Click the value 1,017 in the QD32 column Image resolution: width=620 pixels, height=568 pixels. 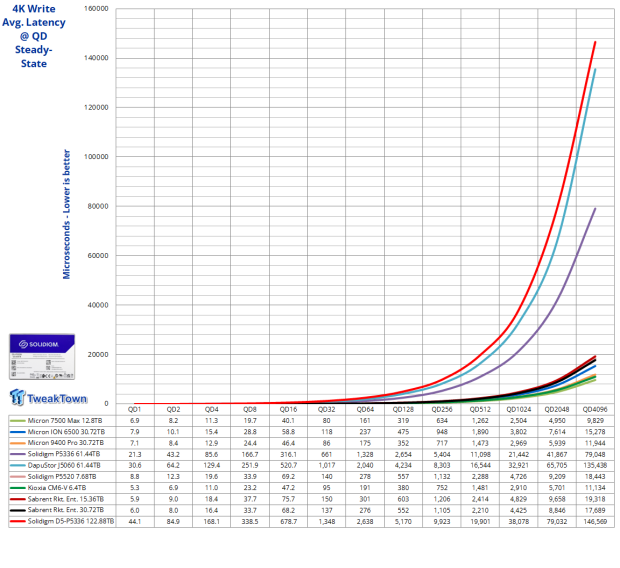click(x=327, y=465)
